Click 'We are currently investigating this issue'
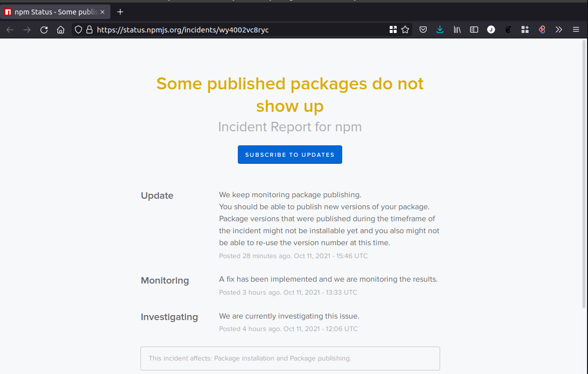588x374 pixels. (289, 316)
